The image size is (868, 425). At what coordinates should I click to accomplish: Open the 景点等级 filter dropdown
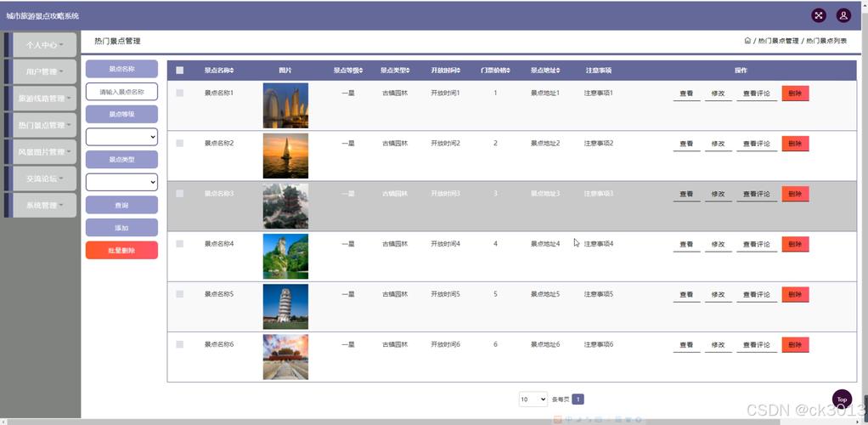click(121, 137)
